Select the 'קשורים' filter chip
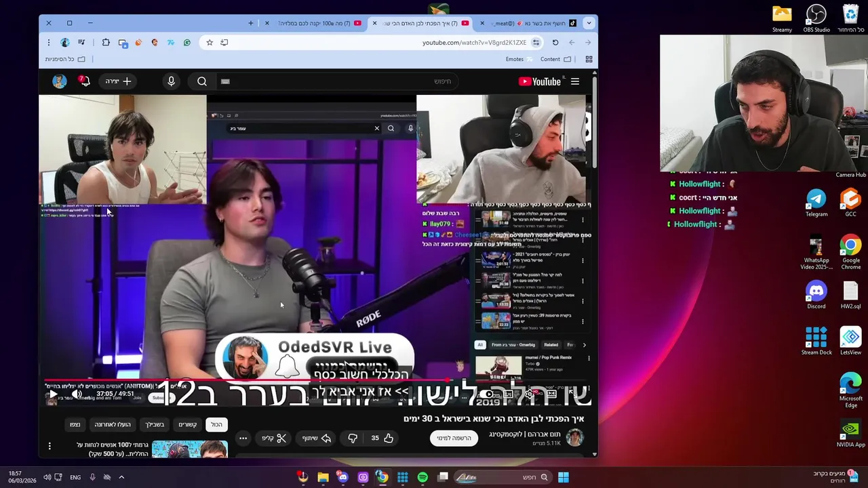Image resolution: width=868 pixels, height=488 pixels. coord(188,424)
